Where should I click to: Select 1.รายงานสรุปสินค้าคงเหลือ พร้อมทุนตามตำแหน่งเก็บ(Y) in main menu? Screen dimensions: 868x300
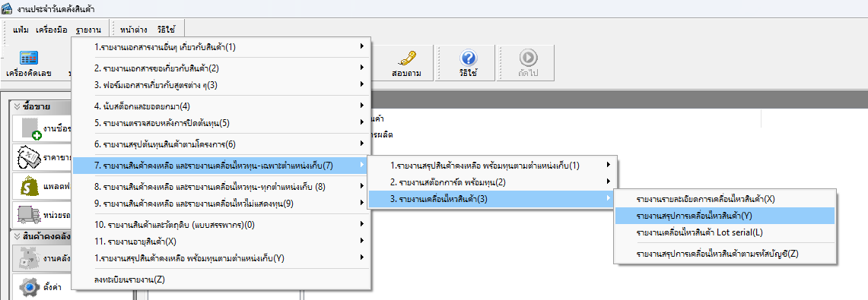tap(221, 258)
